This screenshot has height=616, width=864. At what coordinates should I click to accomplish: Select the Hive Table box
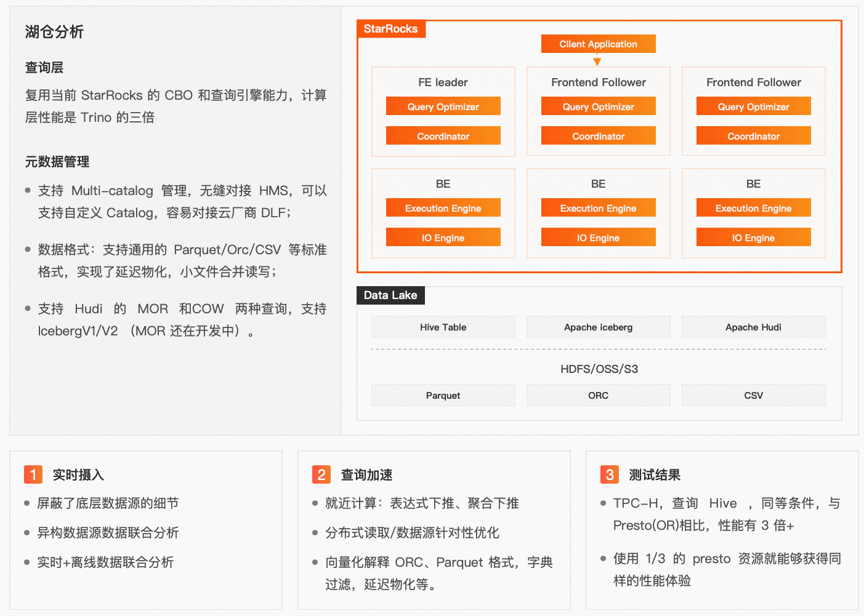(x=443, y=327)
